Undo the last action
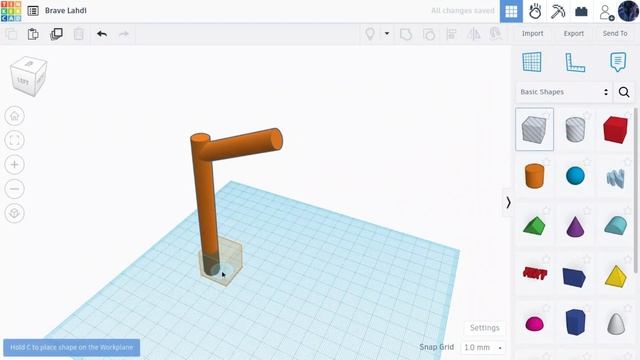This screenshot has height=360, width=640. point(102,33)
